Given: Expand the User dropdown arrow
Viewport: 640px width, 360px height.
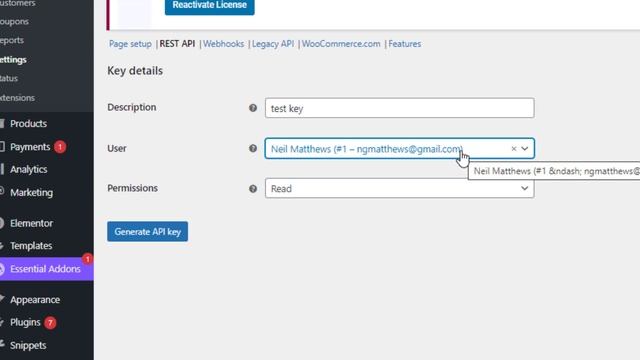Looking at the screenshot, I should pos(524,149).
